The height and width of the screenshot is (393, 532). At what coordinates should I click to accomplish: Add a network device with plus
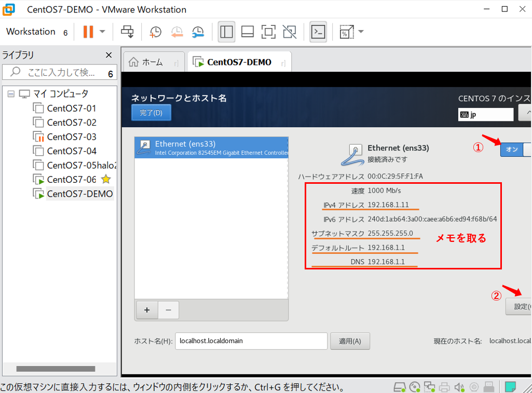[147, 310]
